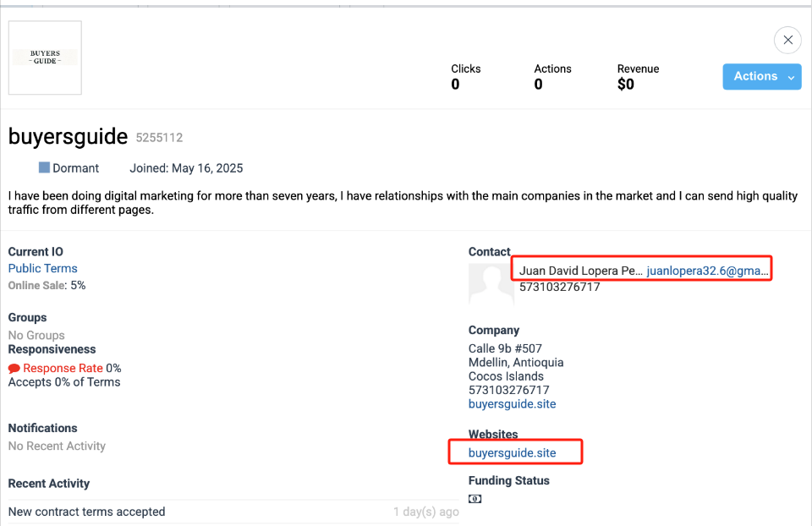The image size is (812, 526).
Task: Open the juanlopera32.6 email link
Action: [708, 271]
